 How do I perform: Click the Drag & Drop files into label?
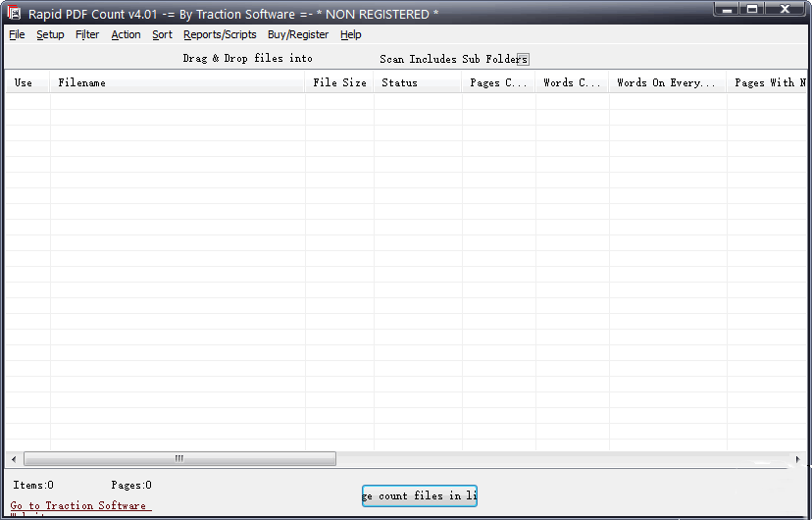point(247,59)
